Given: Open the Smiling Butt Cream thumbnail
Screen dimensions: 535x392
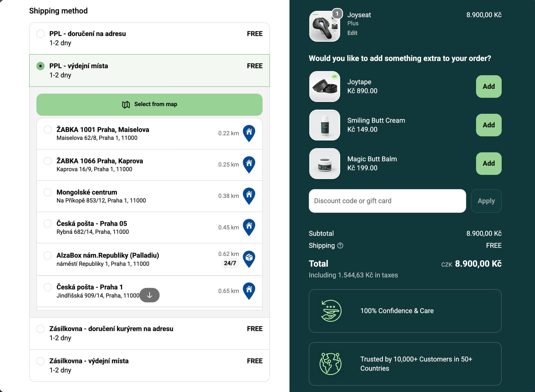Looking at the screenshot, I should pyautogui.click(x=325, y=125).
